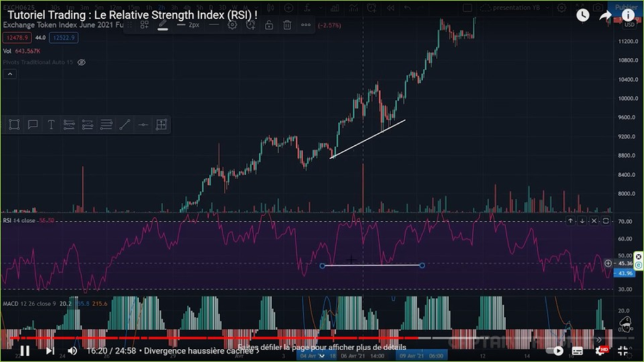Switch to the 4h interval
The width and height of the screenshot is (644, 362).
tap(187, 8)
